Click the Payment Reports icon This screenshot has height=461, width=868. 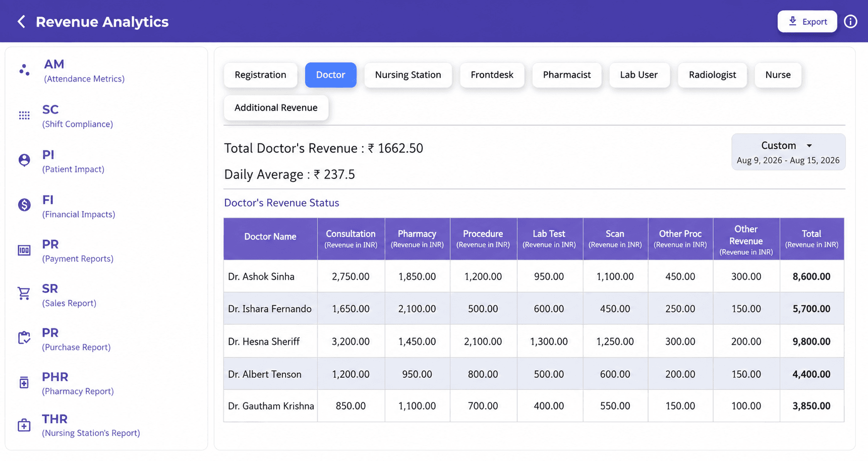(x=24, y=250)
